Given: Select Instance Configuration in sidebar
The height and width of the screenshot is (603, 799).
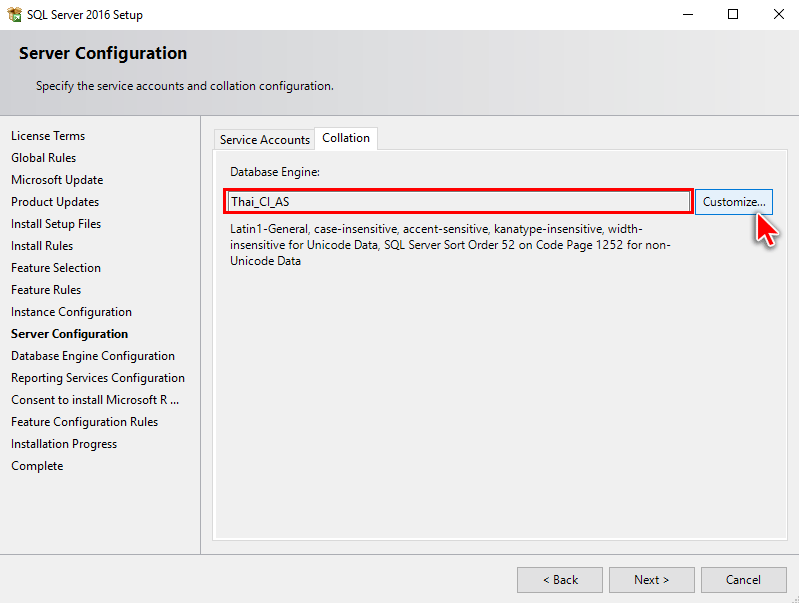Looking at the screenshot, I should tap(71, 311).
